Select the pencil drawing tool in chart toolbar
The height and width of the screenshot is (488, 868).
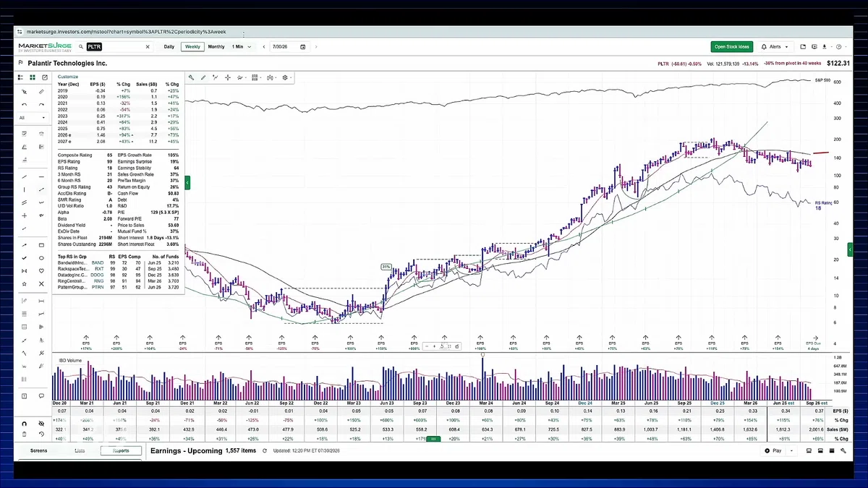coord(203,77)
